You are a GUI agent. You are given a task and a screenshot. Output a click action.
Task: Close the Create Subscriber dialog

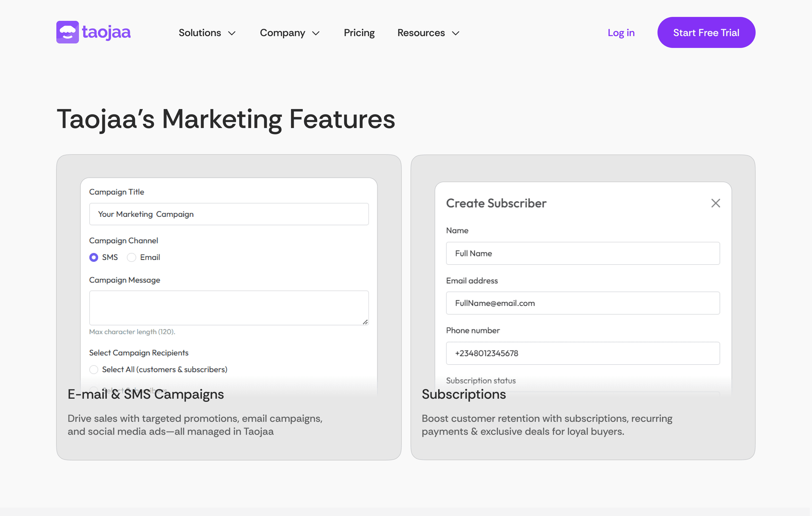pyautogui.click(x=716, y=203)
